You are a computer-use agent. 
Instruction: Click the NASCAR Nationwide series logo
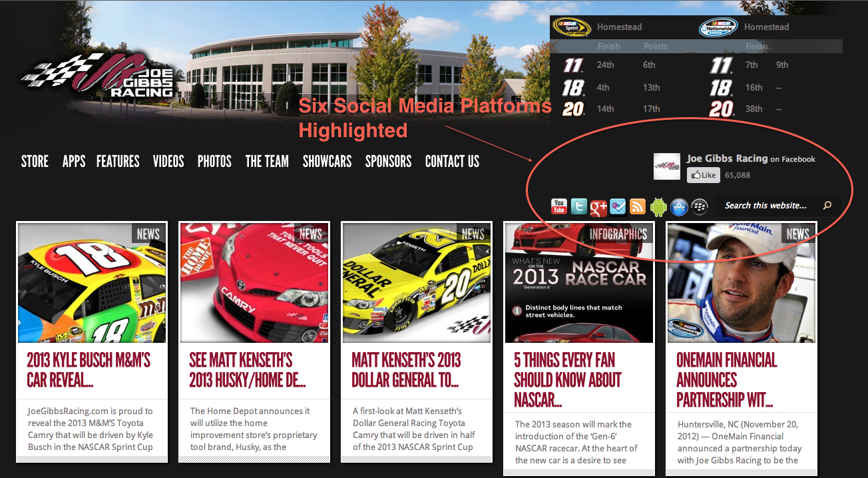[719, 27]
